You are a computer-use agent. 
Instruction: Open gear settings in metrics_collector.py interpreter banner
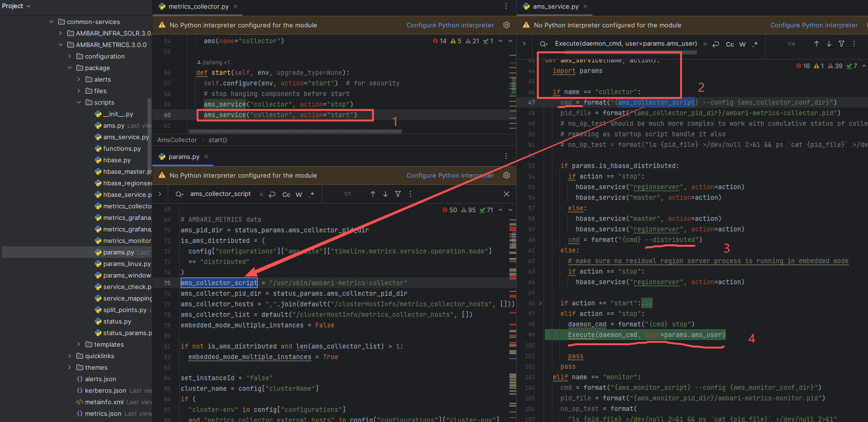[x=506, y=25]
